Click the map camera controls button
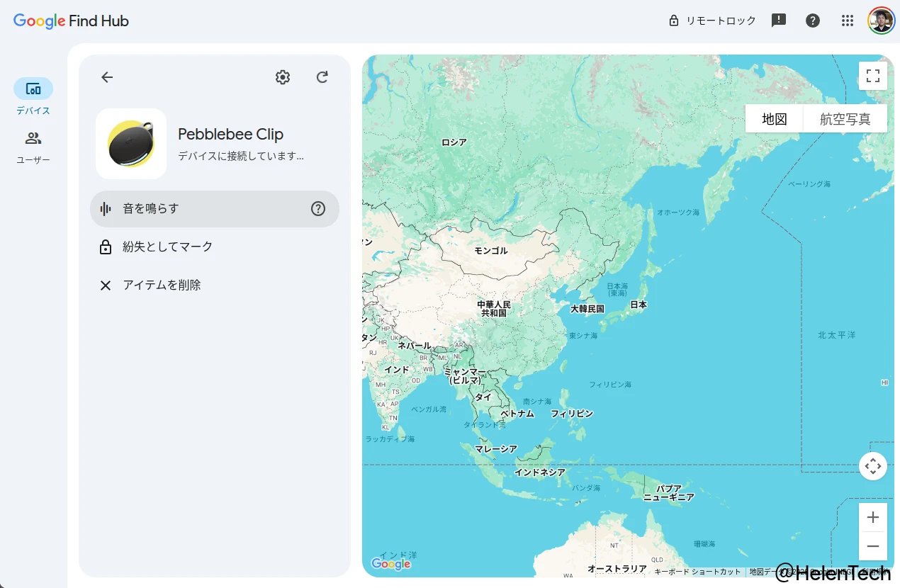Viewport: 900px width, 588px height. (x=873, y=466)
